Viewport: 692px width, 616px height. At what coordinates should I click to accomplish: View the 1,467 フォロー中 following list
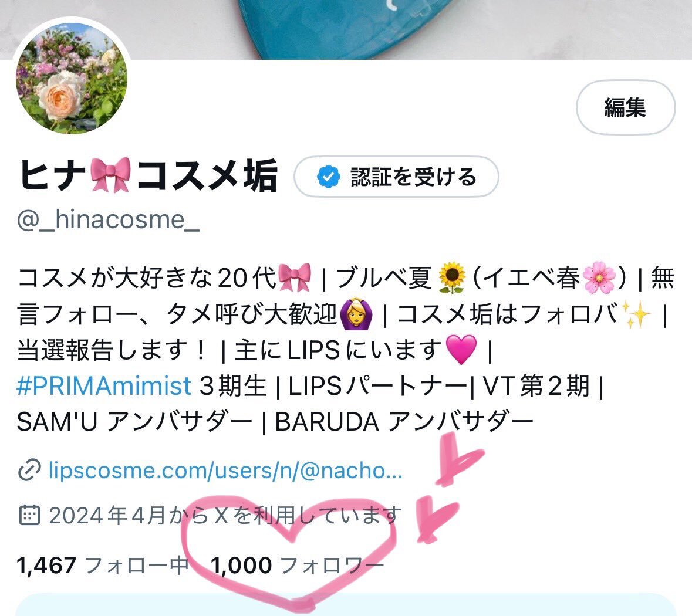coord(103,566)
